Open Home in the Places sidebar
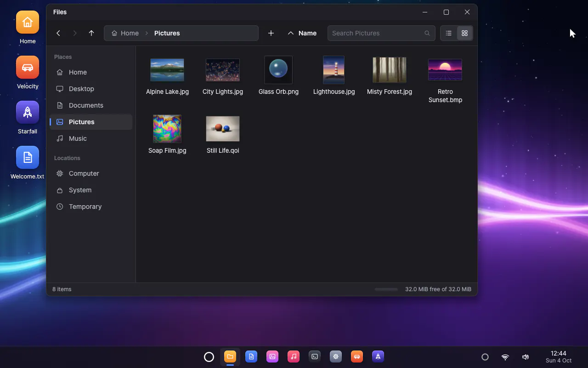This screenshot has width=588, height=368. 91,72
